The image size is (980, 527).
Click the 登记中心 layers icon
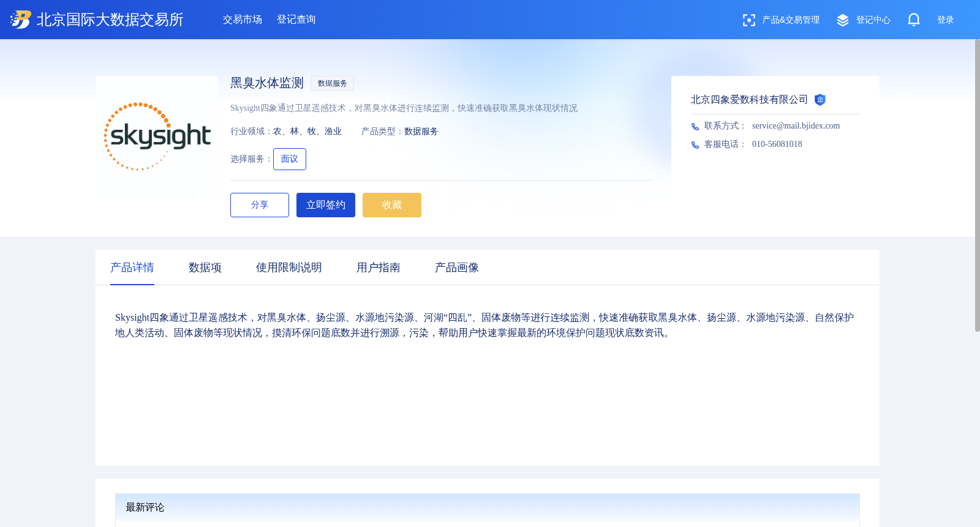843,20
